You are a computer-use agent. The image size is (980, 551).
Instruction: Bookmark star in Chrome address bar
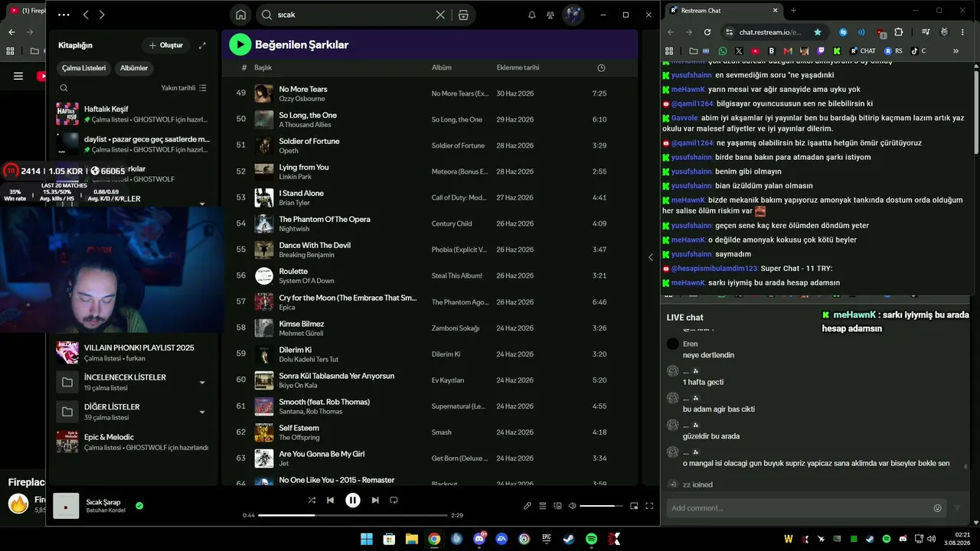(818, 32)
